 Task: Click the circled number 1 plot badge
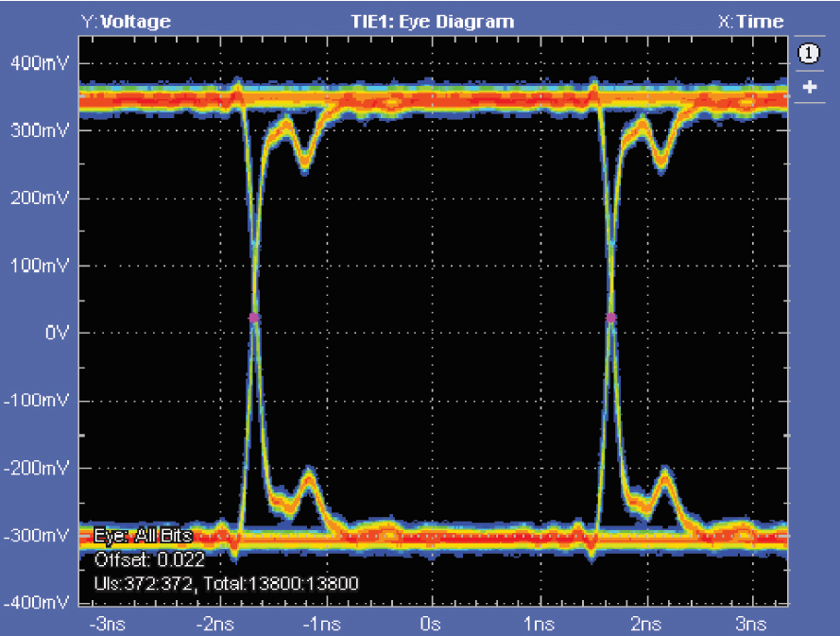[x=809, y=55]
